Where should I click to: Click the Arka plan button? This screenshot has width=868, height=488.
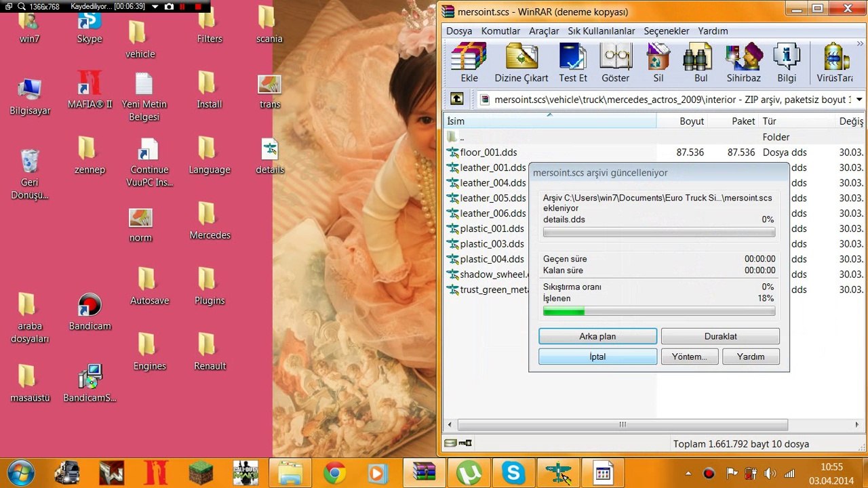point(597,336)
